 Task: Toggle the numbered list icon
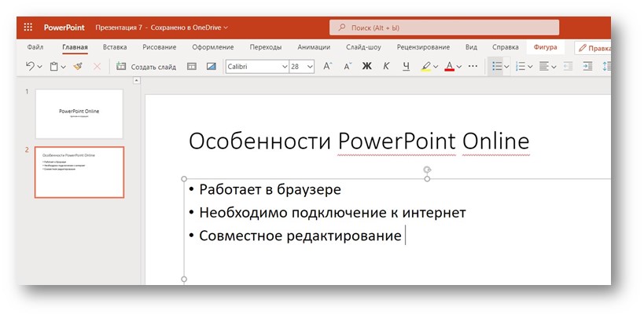point(521,67)
